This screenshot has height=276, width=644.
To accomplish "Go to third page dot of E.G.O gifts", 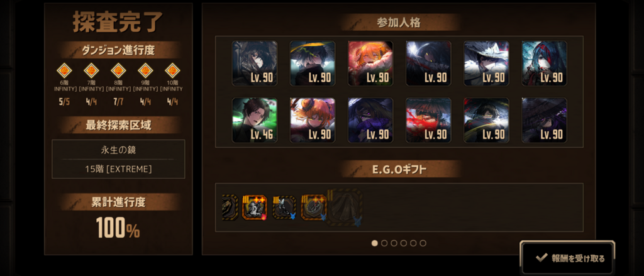I will pos(394,243).
